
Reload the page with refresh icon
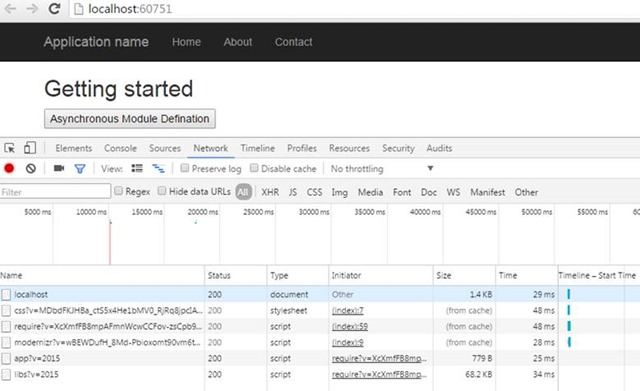(x=54, y=9)
